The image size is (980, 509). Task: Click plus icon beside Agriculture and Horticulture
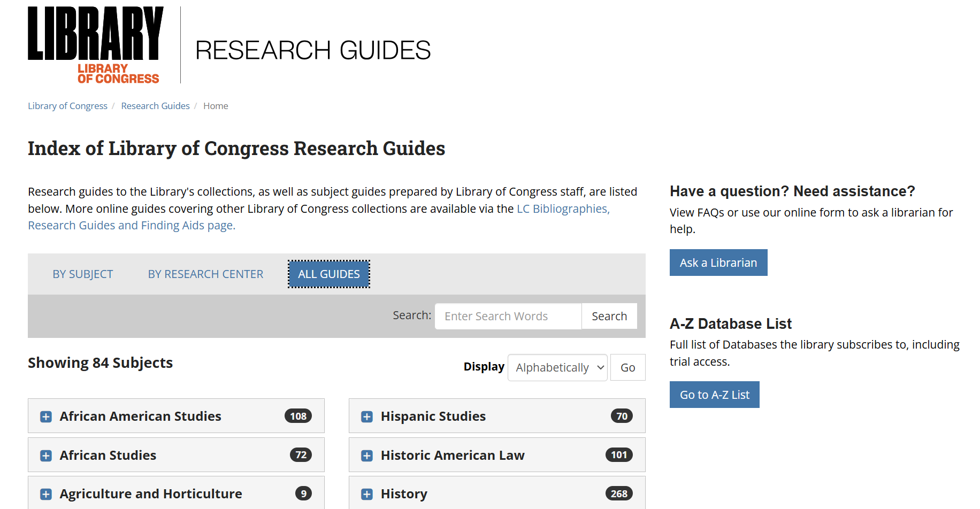[x=46, y=494]
